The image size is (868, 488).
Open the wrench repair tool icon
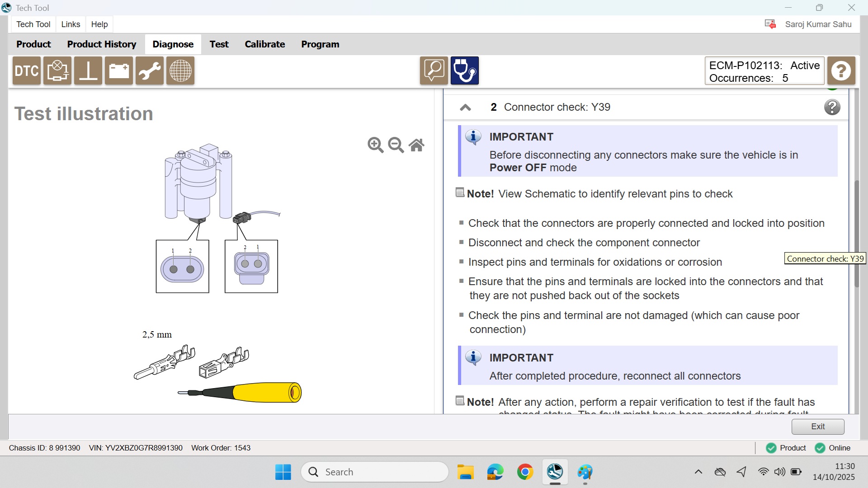point(150,71)
